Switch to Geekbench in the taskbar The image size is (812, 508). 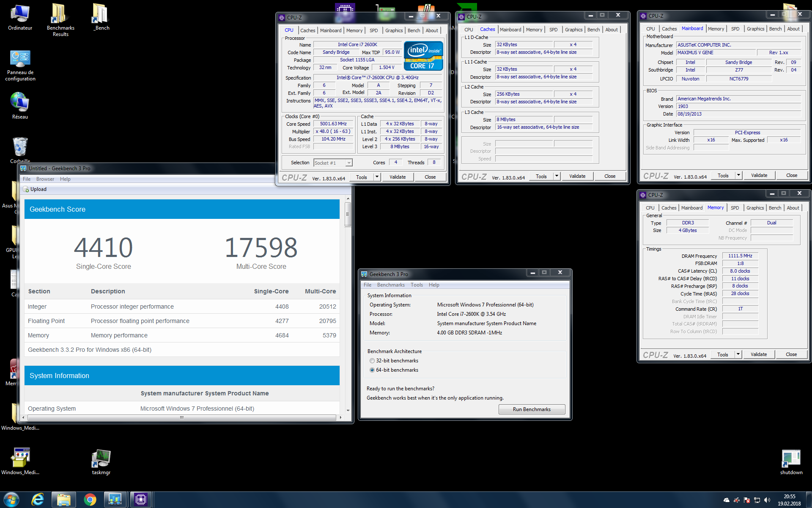click(115, 500)
